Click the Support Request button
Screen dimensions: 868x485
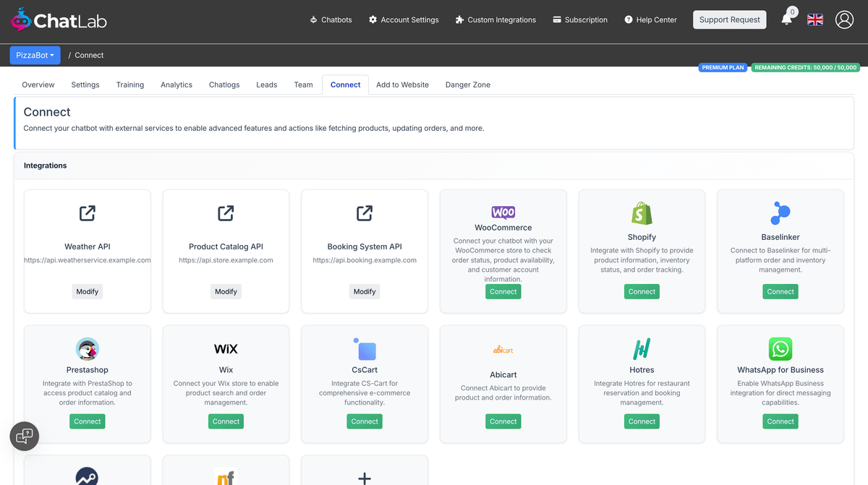click(729, 20)
